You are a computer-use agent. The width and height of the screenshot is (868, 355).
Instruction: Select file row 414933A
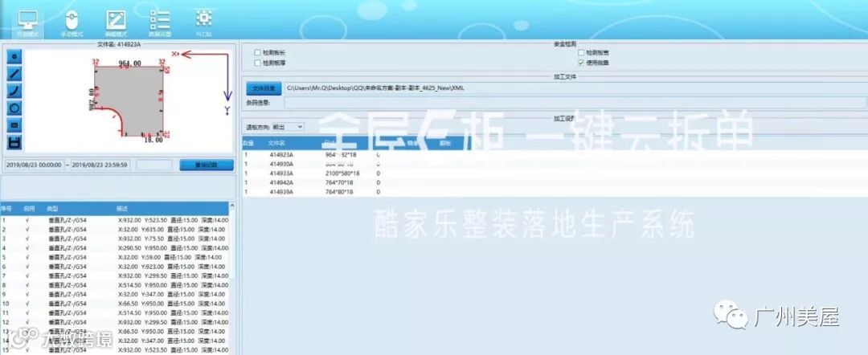point(555,173)
